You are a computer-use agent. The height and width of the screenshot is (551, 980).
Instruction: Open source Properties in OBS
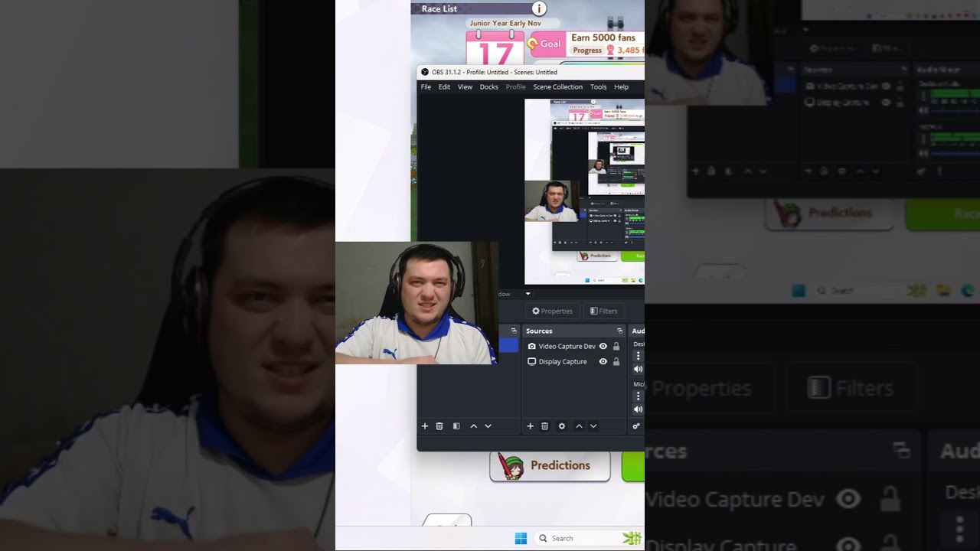click(x=552, y=311)
